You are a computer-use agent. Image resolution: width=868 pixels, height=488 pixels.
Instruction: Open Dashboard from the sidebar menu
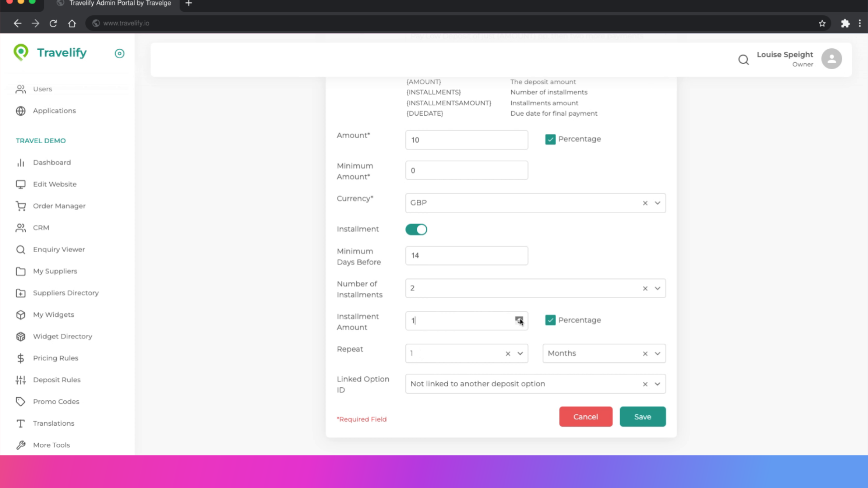point(52,163)
